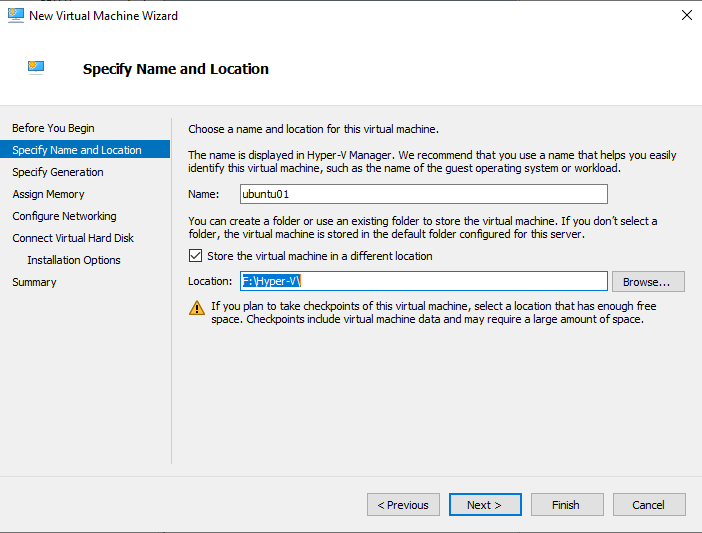Image resolution: width=702 pixels, height=533 pixels.
Task: Close the New Virtual Machine Wizard
Action: click(x=686, y=15)
